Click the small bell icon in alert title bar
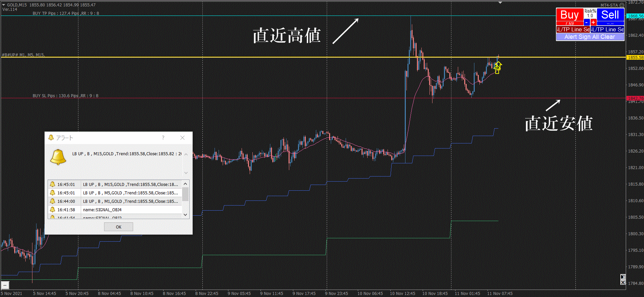Viewport: 644px width, 297px height. click(51, 138)
